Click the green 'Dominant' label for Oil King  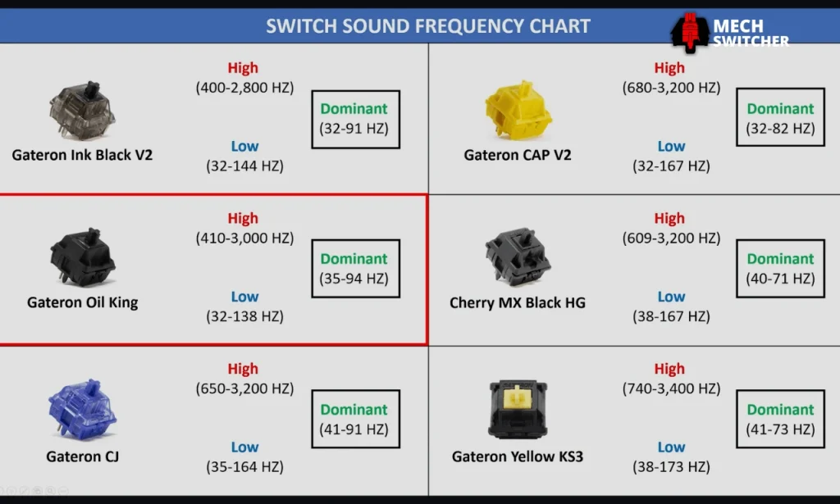point(354,259)
